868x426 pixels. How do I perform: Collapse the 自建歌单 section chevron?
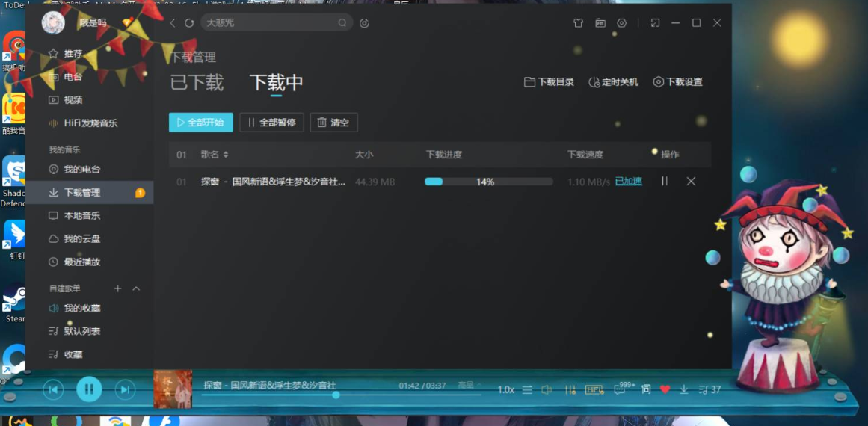click(136, 288)
